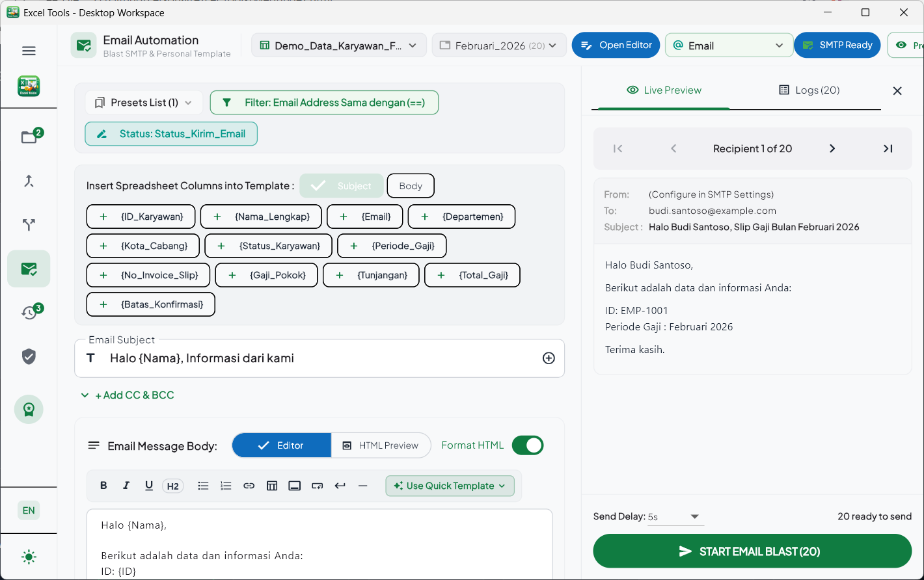Open the Use Quick Template dropdown
The height and width of the screenshot is (580, 924).
click(450, 486)
